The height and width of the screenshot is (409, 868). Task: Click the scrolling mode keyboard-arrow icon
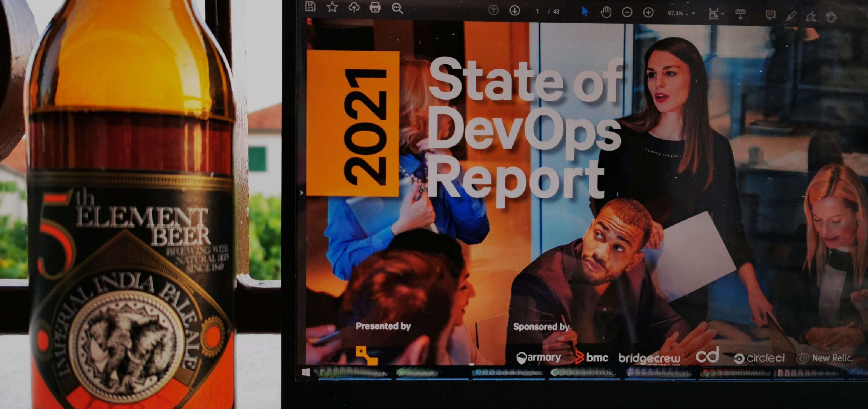click(740, 14)
